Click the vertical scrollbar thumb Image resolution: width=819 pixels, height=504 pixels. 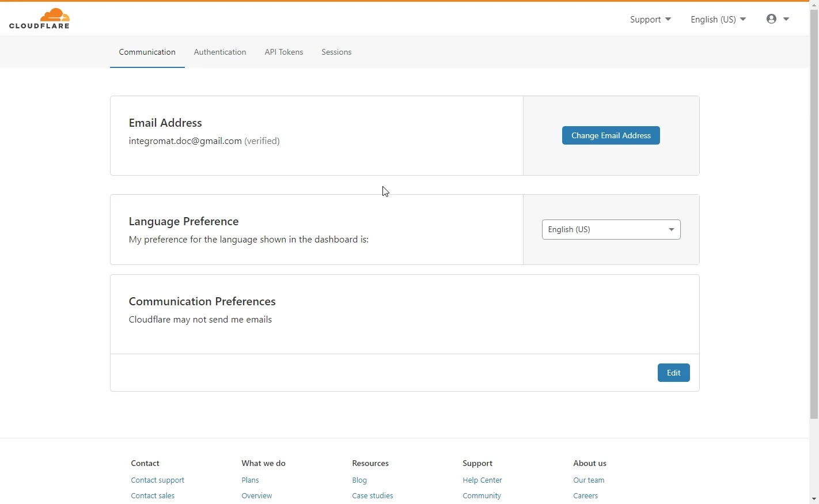click(814, 214)
